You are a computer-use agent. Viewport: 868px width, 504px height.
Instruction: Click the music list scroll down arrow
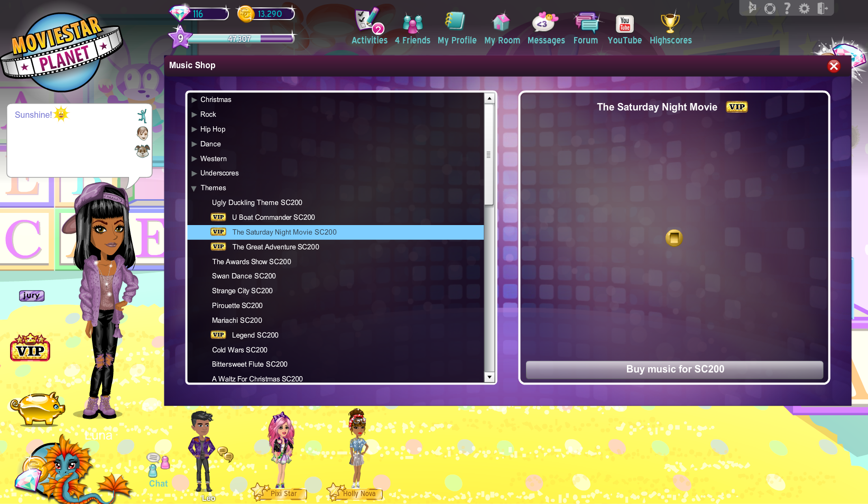coord(490,377)
